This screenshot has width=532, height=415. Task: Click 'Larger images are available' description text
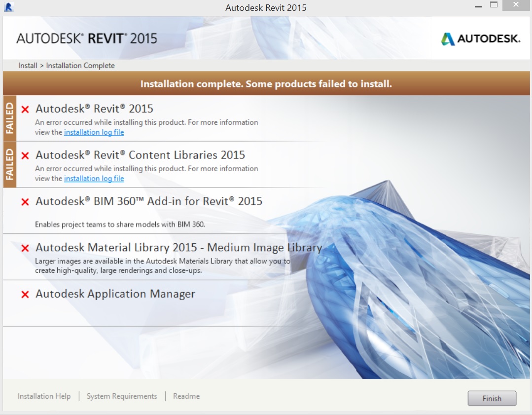pyautogui.click(x=163, y=265)
